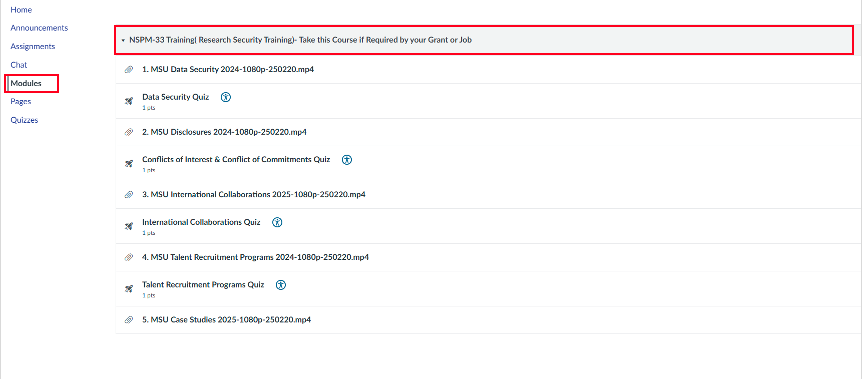The width and height of the screenshot is (862, 379).
Task: Click the NSPM-33 Training module title text
Action: tap(301, 40)
